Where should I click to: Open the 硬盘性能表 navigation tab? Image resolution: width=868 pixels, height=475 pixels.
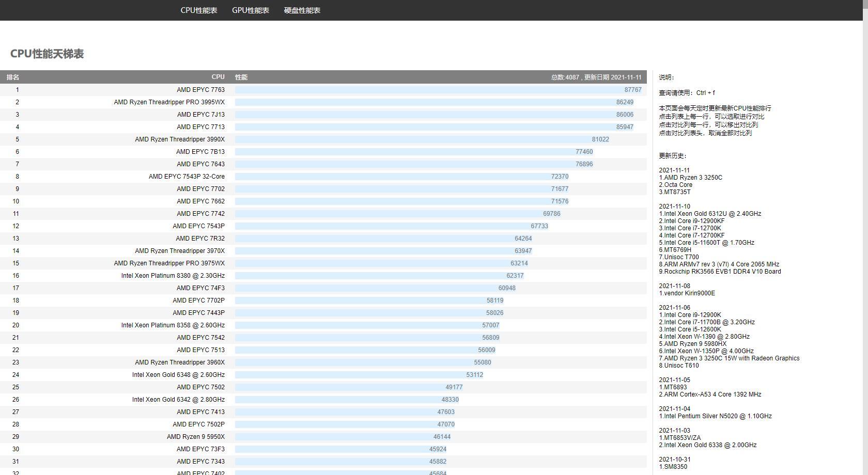coord(302,10)
